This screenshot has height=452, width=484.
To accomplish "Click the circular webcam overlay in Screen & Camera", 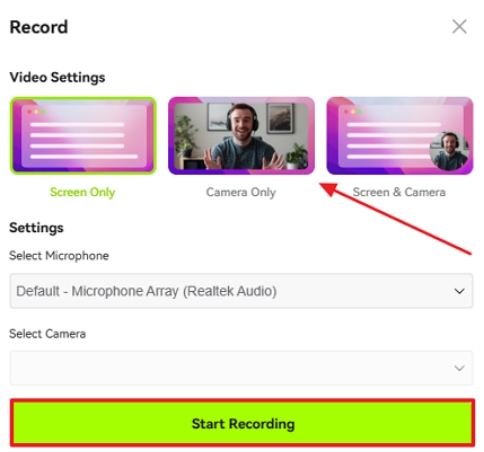I will point(449,151).
